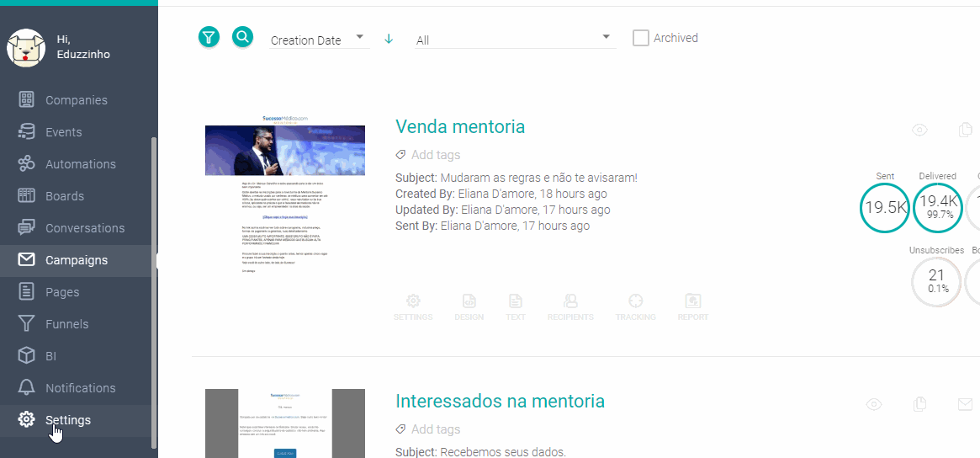This screenshot has height=458, width=980.
Task: Preview Venda mentoria with eye icon
Action: (920, 130)
